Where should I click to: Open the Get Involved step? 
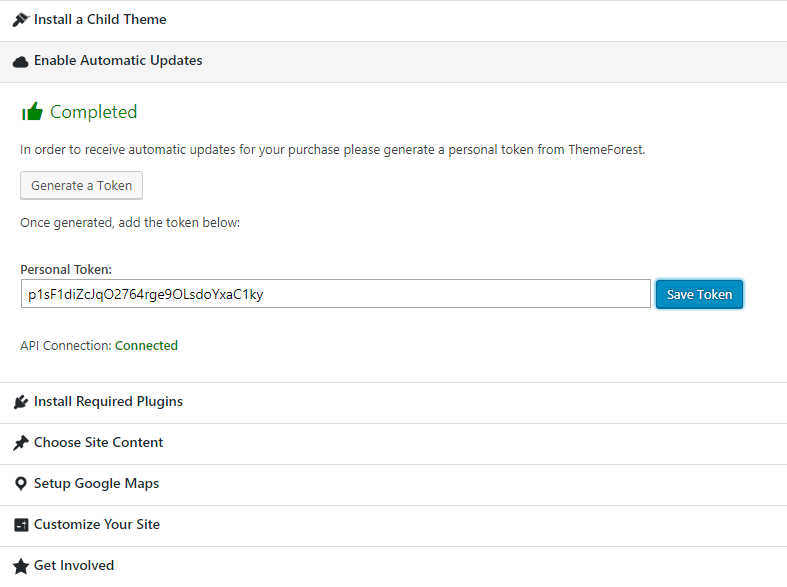[x=74, y=566]
